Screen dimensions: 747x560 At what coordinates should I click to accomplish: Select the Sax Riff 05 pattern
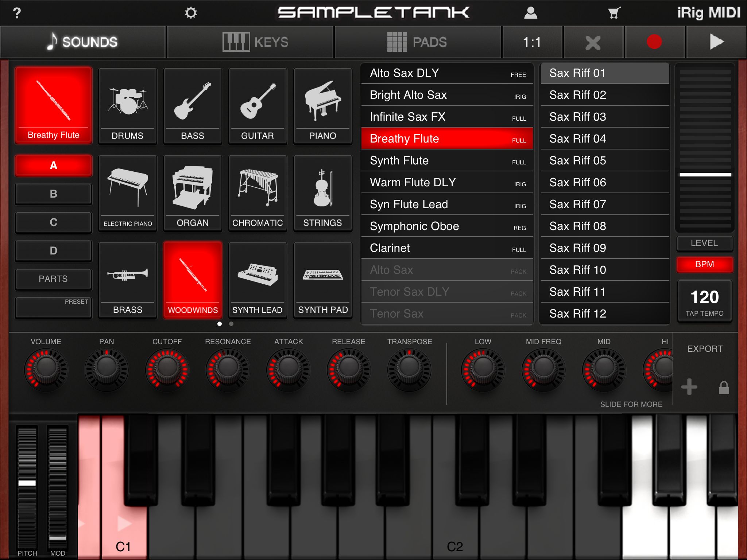[604, 160]
